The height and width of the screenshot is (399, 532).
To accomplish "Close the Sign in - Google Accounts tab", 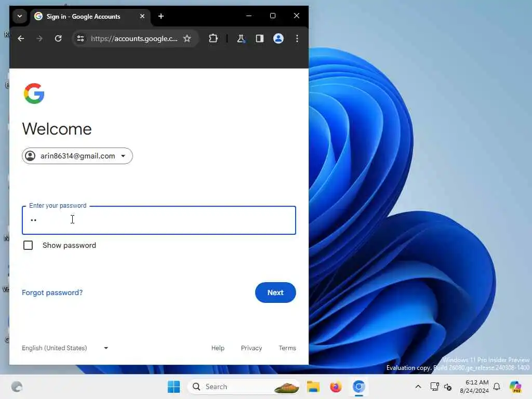I will point(142,16).
